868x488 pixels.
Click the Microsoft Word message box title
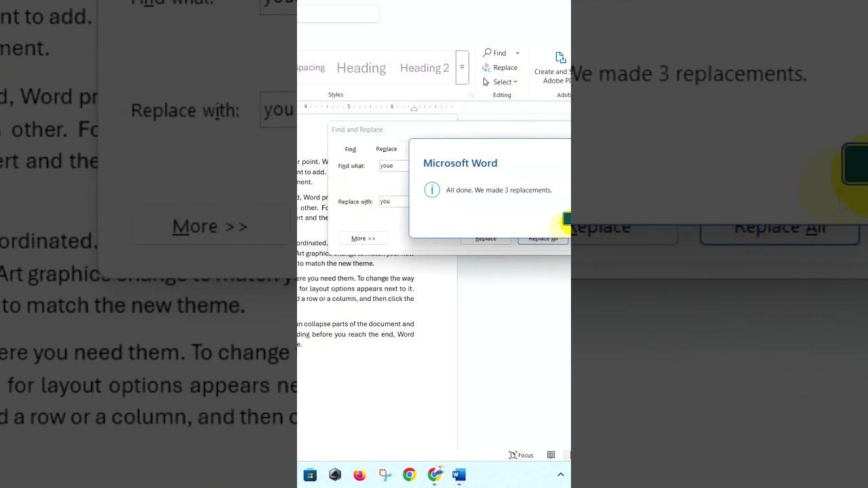coord(460,163)
